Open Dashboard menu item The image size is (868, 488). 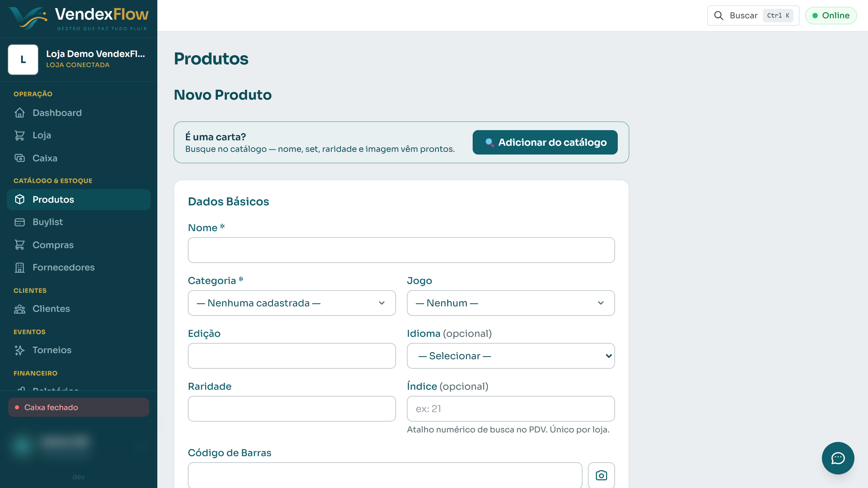pos(79,113)
